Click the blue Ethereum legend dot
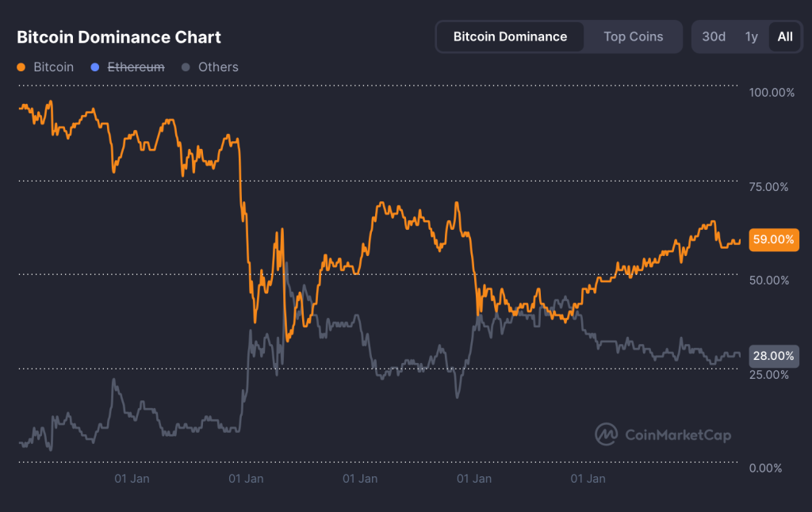Viewport: 812px width, 512px height. point(94,67)
